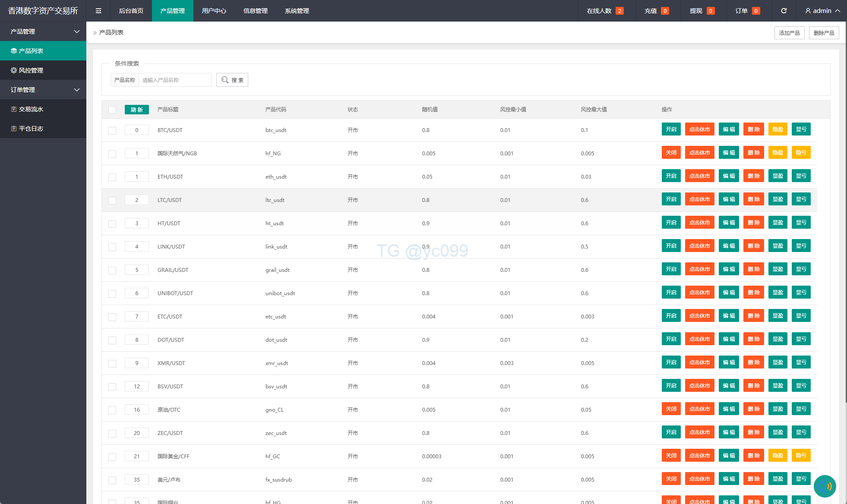This screenshot has width=847, height=504.
Task: Click the sidebar collapse hamburger icon
Action: click(x=98, y=11)
